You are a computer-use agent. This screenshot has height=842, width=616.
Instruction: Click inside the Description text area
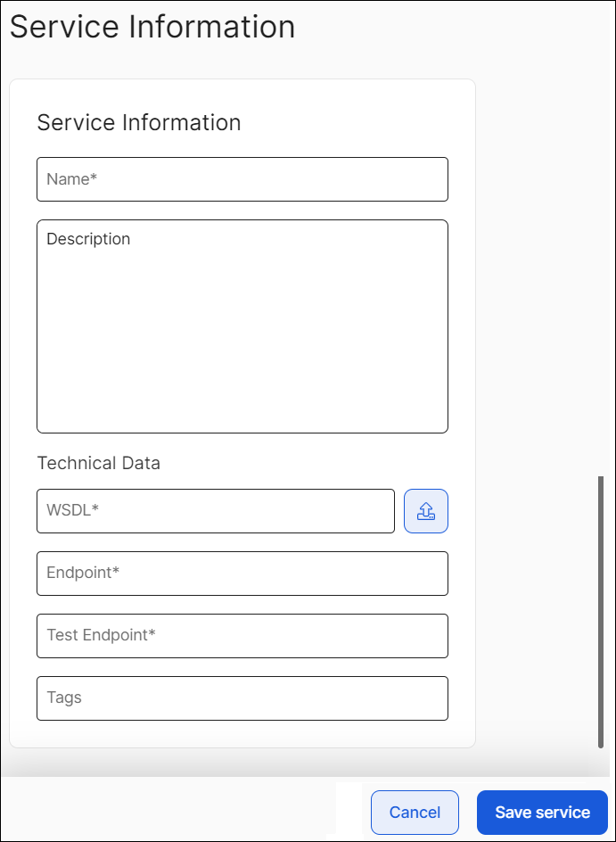(x=242, y=339)
